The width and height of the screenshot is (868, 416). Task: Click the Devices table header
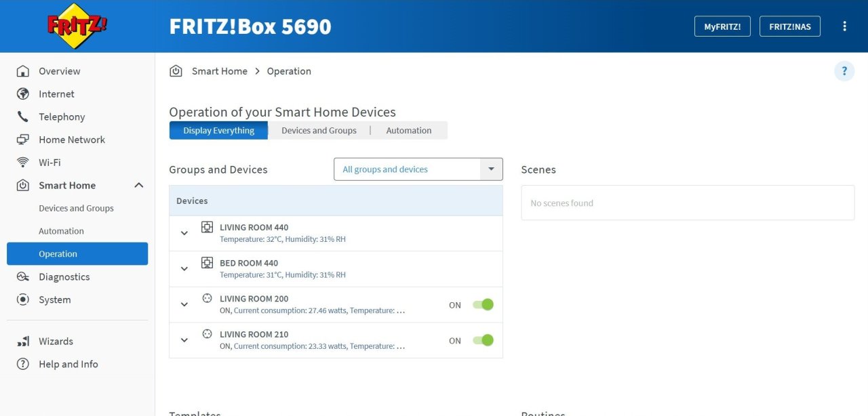point(336,201)
